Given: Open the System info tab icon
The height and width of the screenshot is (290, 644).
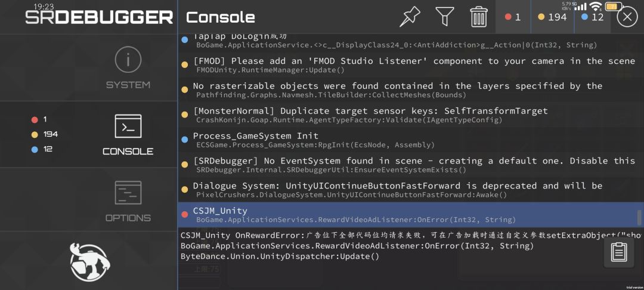Looking at the screenshot, I should tap(128, 60).
